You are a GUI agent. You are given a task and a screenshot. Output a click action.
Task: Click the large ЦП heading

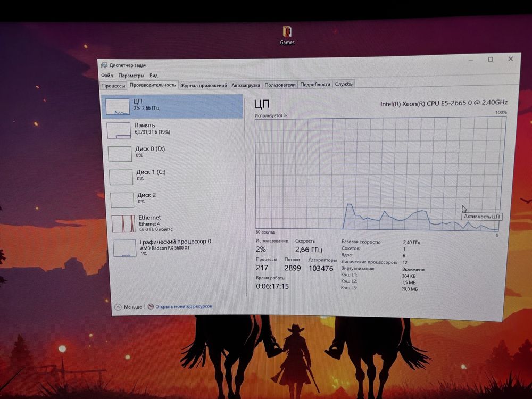point(262,104)
